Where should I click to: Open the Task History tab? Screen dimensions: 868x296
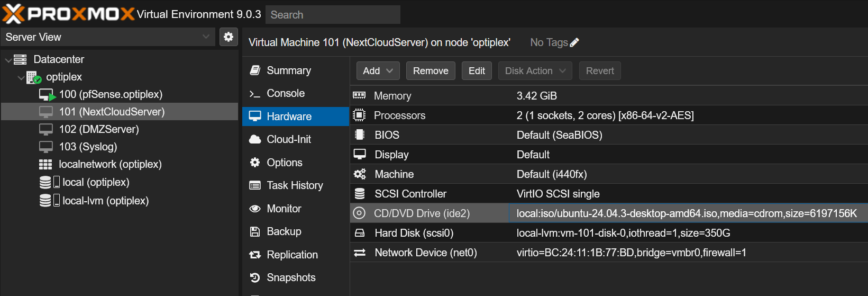coord(296,185)
